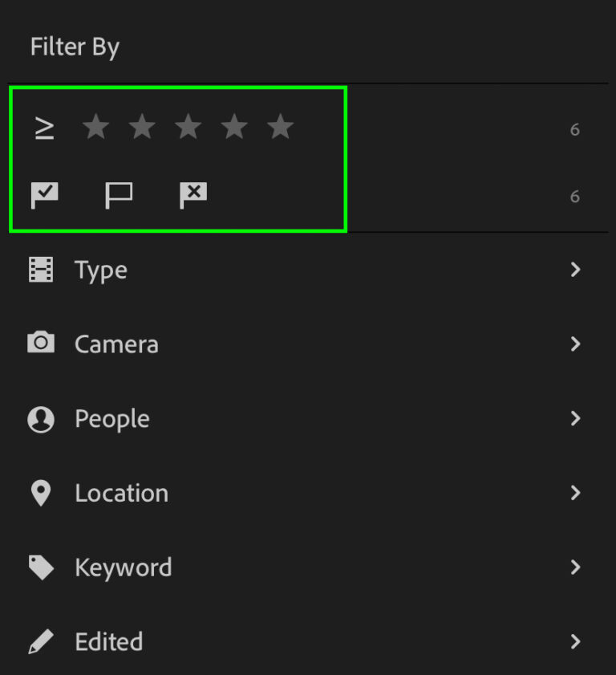This screenshot has height=675, width=616.
Task: Open the Edited filter section
Action: coord(575,641)
